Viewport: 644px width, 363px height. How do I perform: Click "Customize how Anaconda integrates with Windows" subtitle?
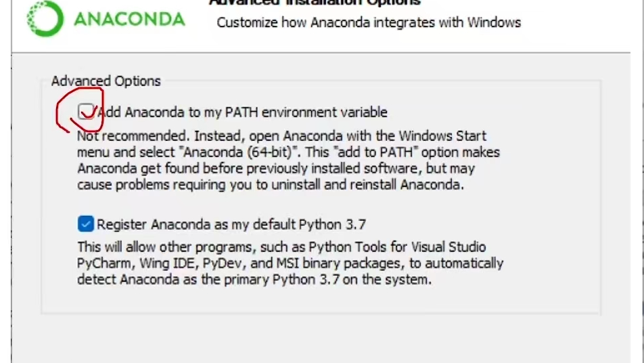click(x=369, y=22)
